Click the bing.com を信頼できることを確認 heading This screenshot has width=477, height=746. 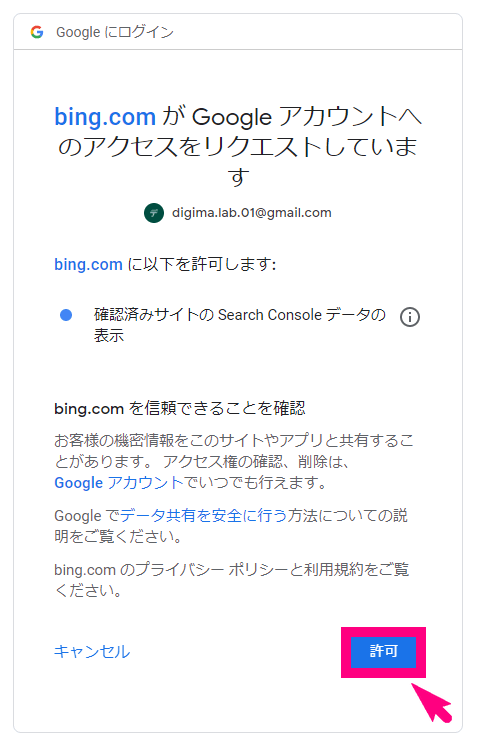[x=180, y=408]
